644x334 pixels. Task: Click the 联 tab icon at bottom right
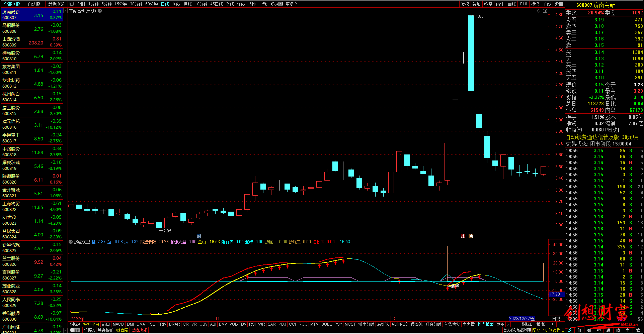point(609,330)
